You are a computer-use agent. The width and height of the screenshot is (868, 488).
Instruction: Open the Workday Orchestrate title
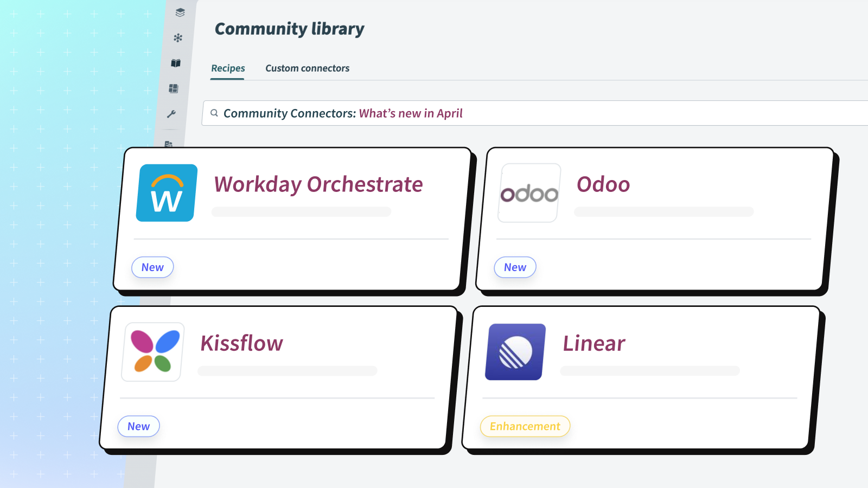pos(318,184)
